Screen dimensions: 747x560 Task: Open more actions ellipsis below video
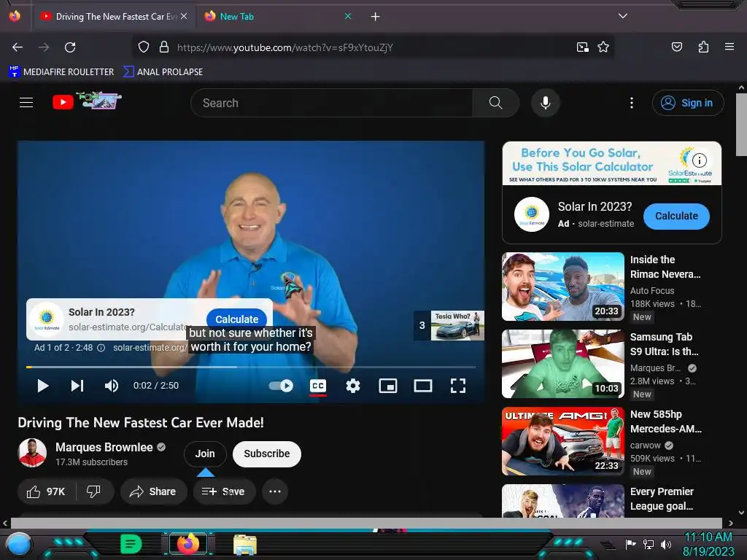(x=275, y=491)
